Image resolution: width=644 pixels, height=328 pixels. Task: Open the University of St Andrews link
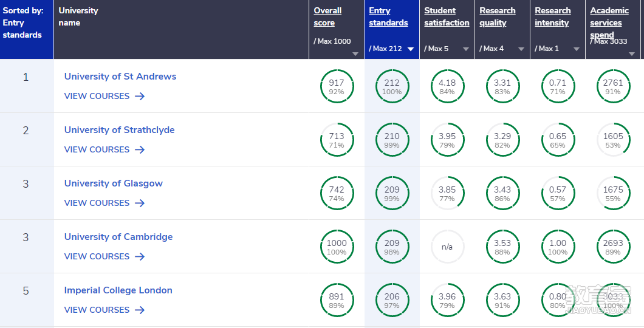[x=120, y=77]
